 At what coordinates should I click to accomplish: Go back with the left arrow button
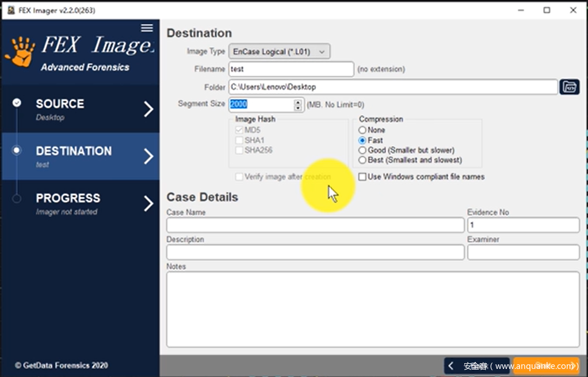[x=477, y=365]
